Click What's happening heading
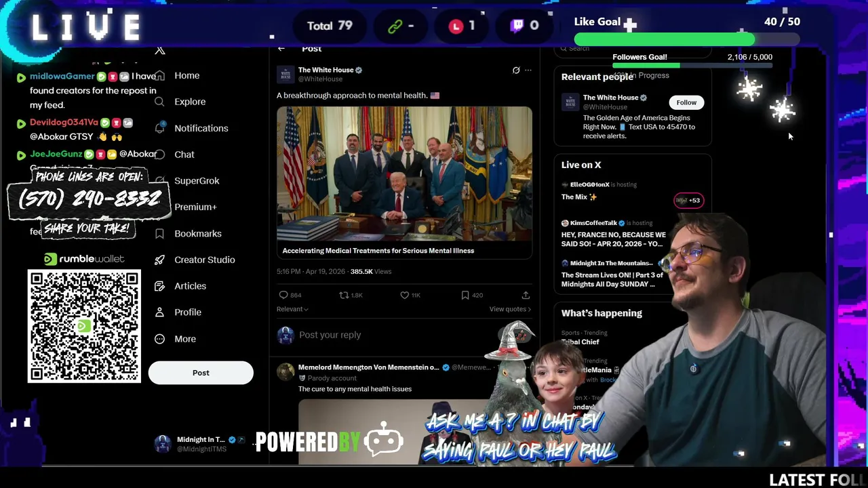 coord(601,313)
